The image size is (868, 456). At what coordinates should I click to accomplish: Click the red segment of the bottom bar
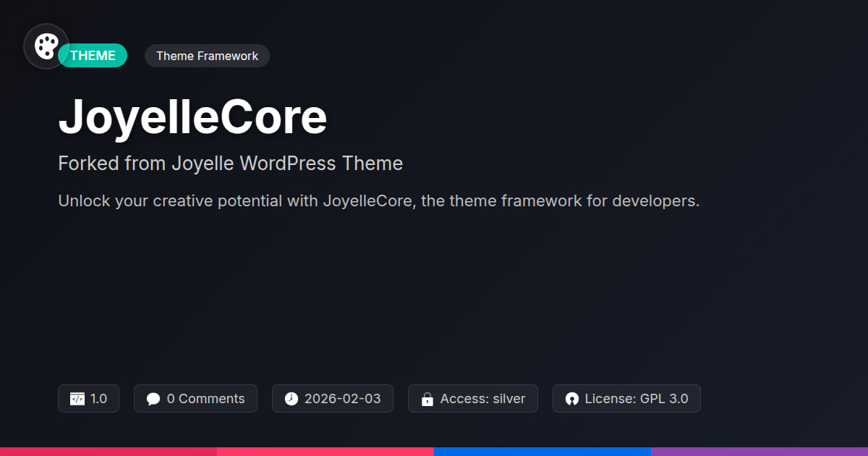tap(109, 451)
